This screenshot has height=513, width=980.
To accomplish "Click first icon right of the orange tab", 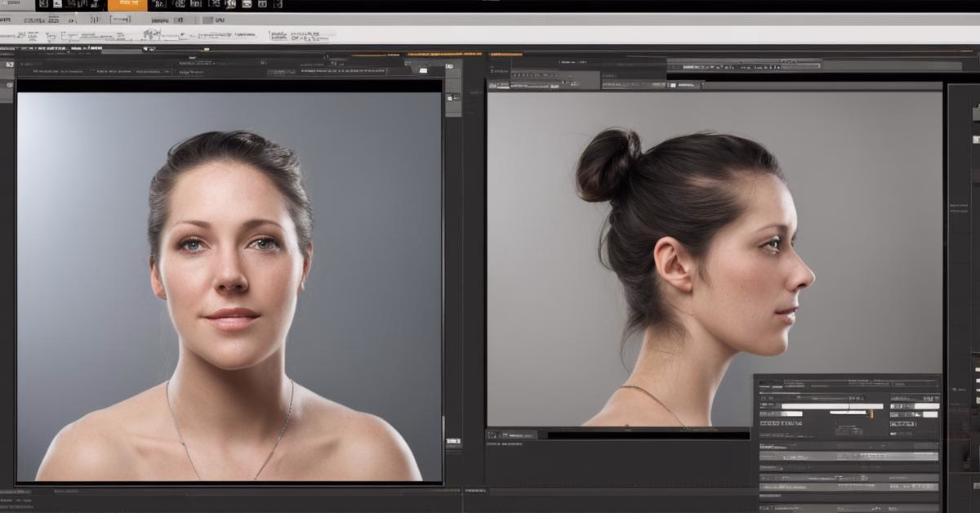I will (x=158, y=5).
